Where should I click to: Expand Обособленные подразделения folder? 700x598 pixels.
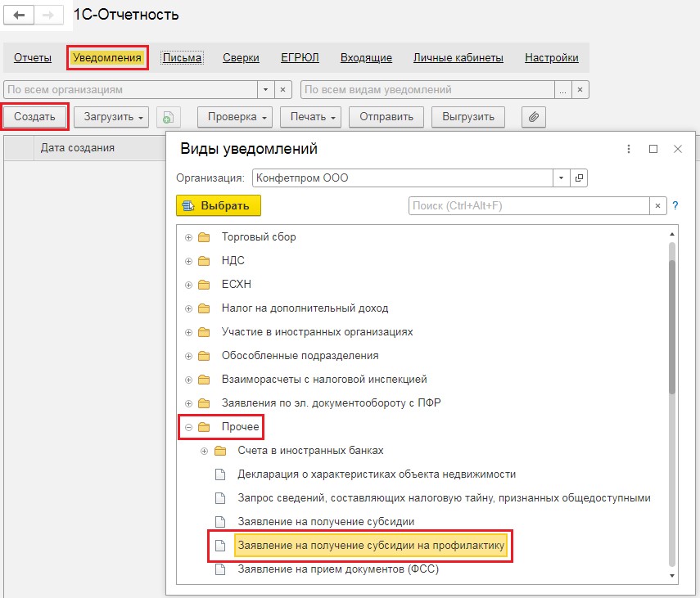(x=188, y=356)
